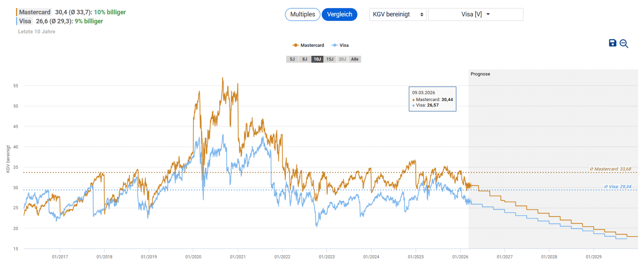The width and height of the screenshot is (644, 265).
Task: Select the 5J time range
Action: [292, 59]
